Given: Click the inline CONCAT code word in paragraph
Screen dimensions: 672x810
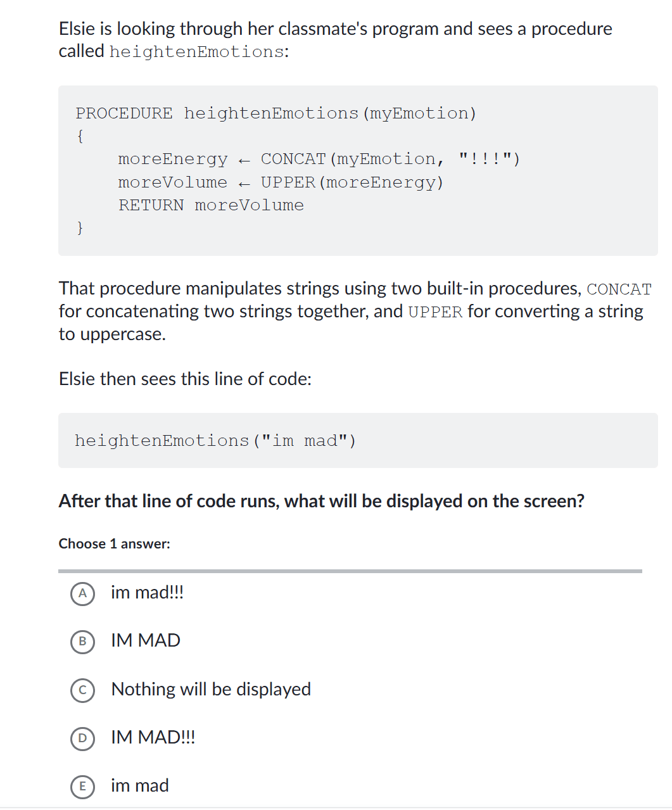Looking at the screenshot, I should point(619,289).
